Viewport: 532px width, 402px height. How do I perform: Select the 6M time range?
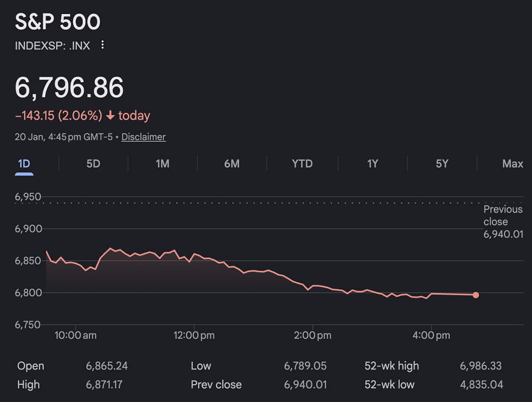[232, 163]
